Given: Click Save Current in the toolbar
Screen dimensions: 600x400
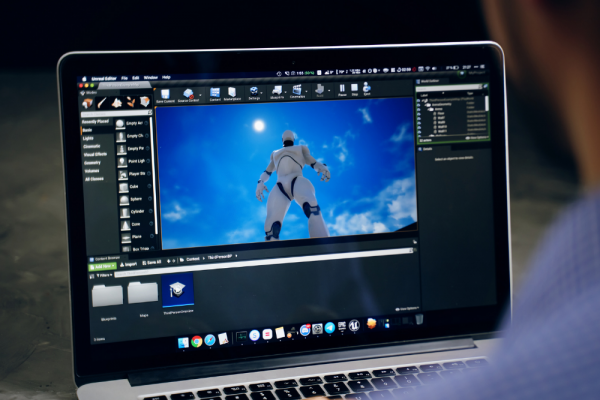Looking at the screenshot, I should [165, 96].
